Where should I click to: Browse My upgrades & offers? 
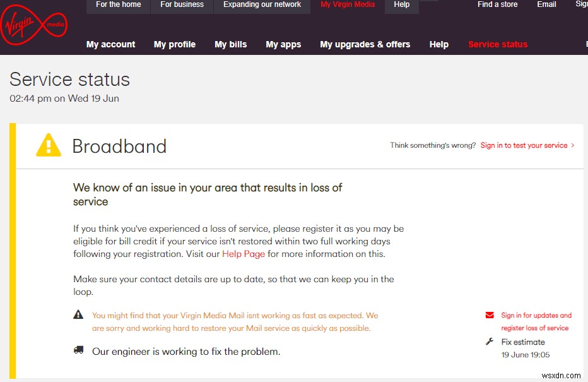(365, 44)
